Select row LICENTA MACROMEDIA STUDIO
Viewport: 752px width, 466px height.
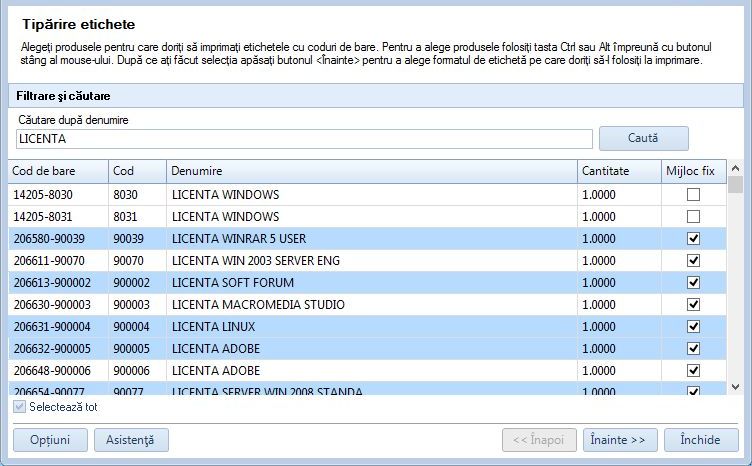[367, 304]
